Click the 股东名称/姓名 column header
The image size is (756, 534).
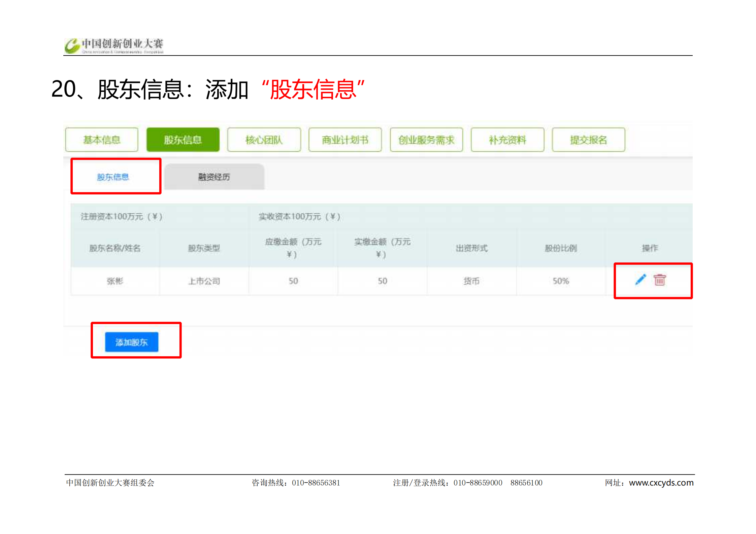click(115, 248)
